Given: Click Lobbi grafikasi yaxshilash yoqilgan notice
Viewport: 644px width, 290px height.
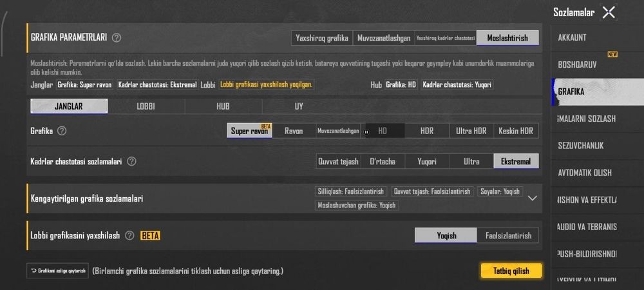Looking at the screenshot, I should (x=266, y=85).
